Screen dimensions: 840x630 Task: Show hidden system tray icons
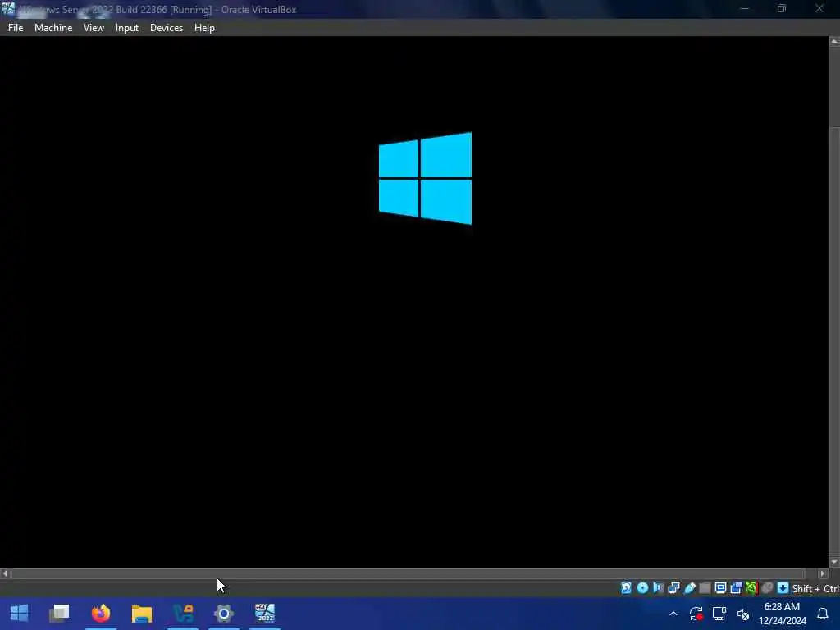[673, 614]
